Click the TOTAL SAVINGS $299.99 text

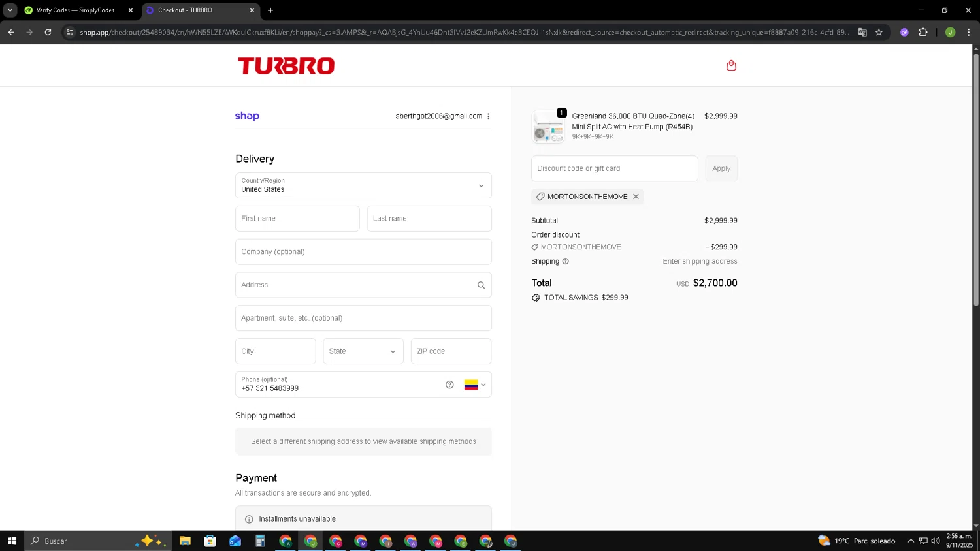(x=586, y=298)
